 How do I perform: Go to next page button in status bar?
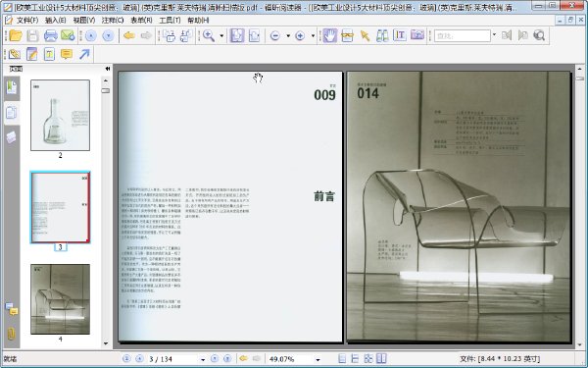(215, 358)
